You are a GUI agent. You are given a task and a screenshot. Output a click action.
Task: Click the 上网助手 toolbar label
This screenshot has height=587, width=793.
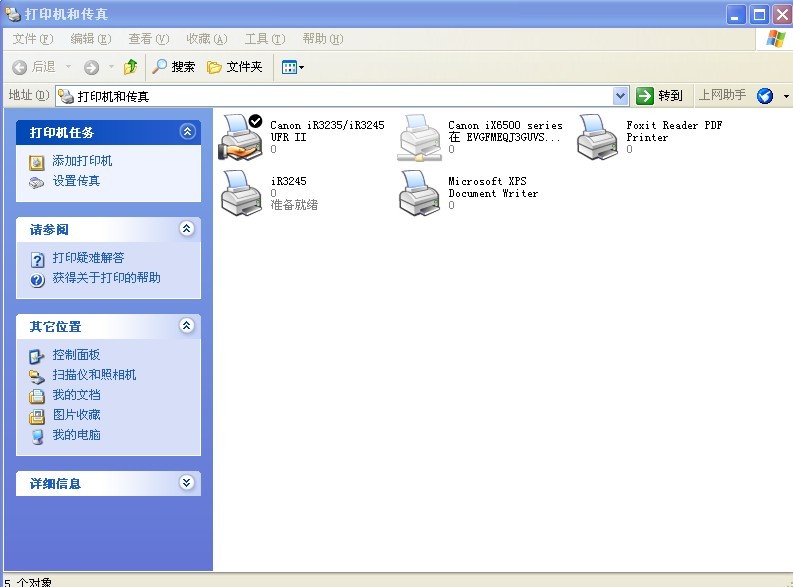tap(722, 95)
